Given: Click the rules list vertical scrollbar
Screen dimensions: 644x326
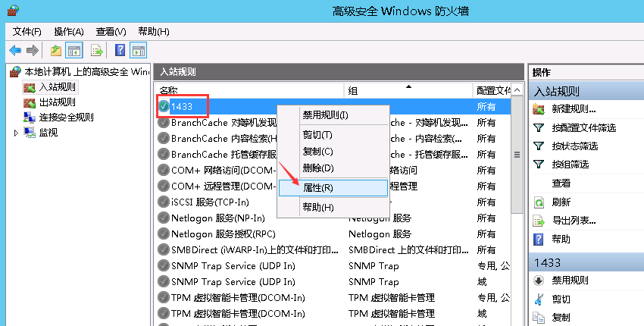Looking at the screenshot, I should point(517,227).
